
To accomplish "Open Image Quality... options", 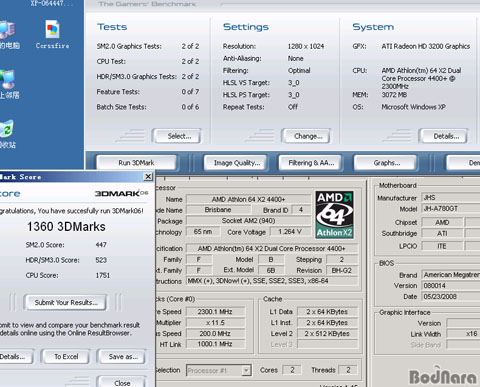I will click(x=236, y=163).
